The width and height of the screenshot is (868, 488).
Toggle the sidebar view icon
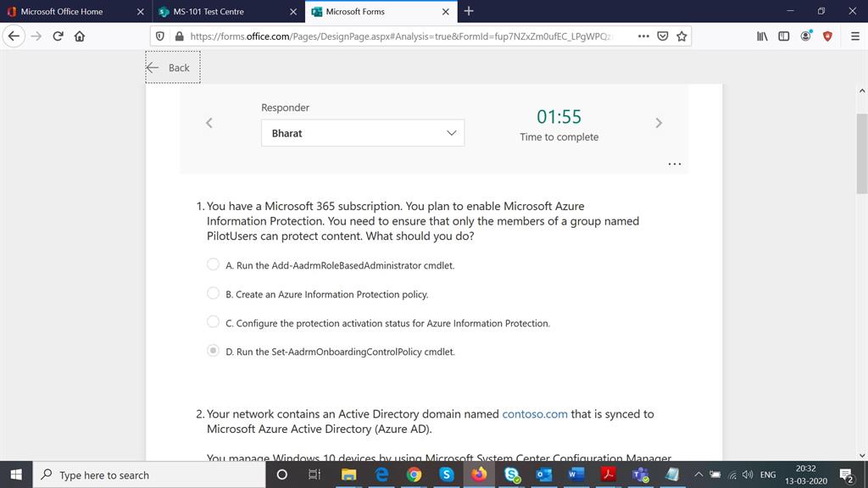(784, 36)
